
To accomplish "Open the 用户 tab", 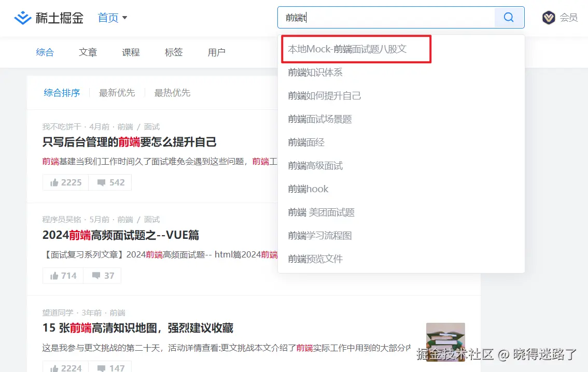I will coord(216,52).
